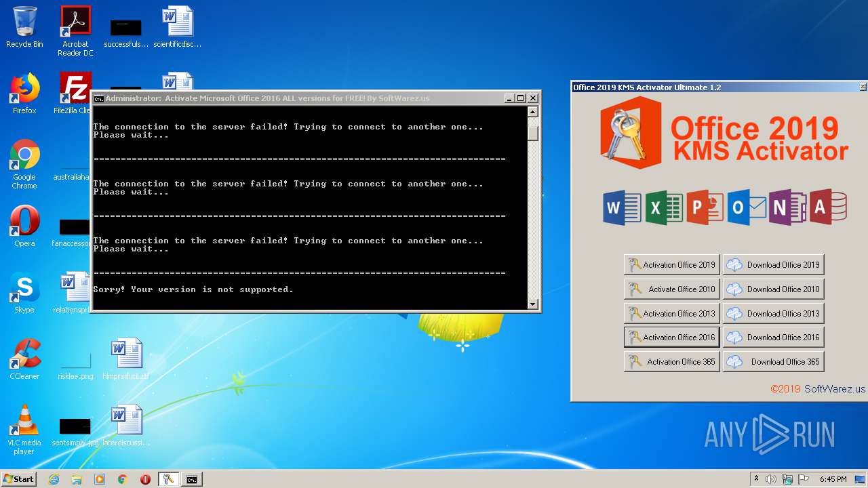Switch to command prompt taskbar button
868x488 pixels.
pos(192,479)
